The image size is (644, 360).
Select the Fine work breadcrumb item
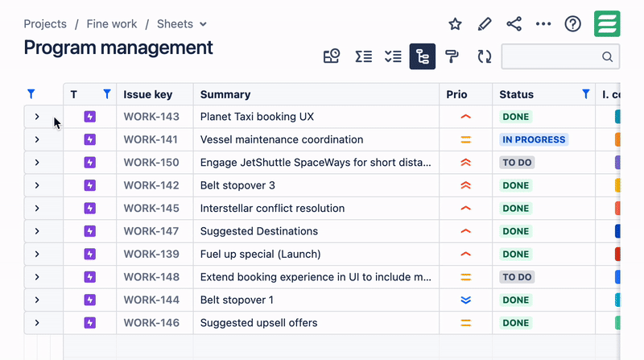112,24
